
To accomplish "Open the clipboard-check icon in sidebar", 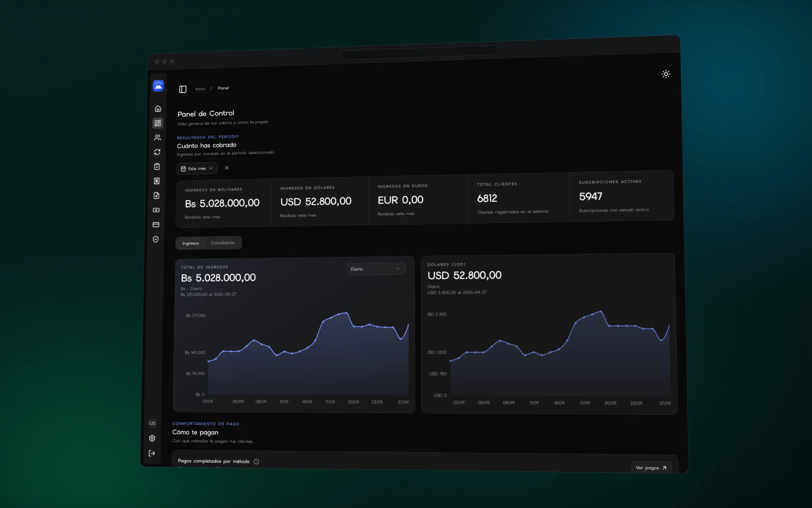I will point(157,167).
